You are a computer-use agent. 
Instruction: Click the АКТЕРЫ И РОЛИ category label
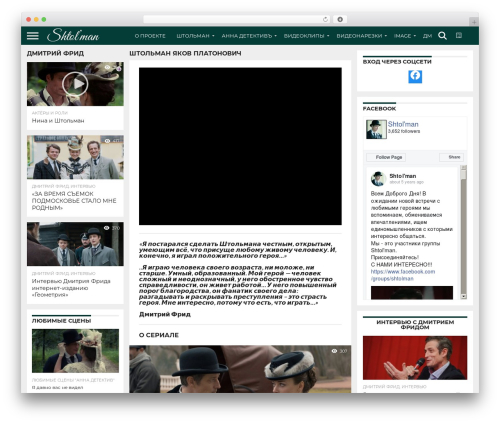point(50,113)
